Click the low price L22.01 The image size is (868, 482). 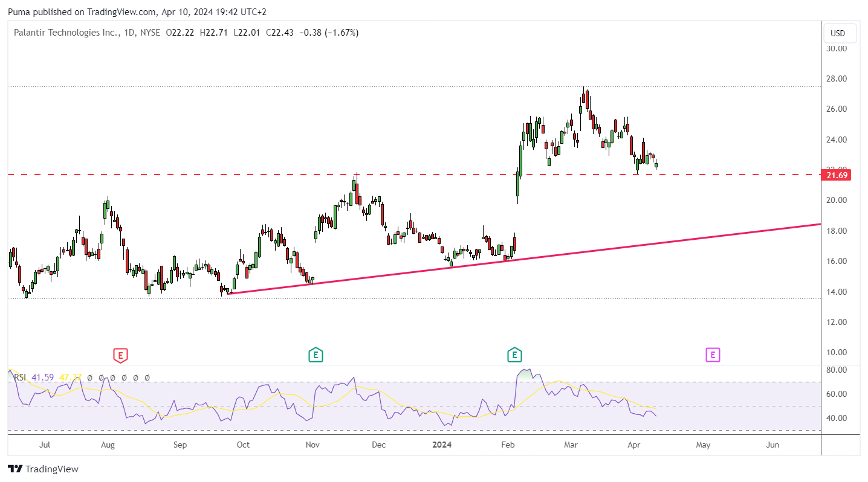pos(247,33)
